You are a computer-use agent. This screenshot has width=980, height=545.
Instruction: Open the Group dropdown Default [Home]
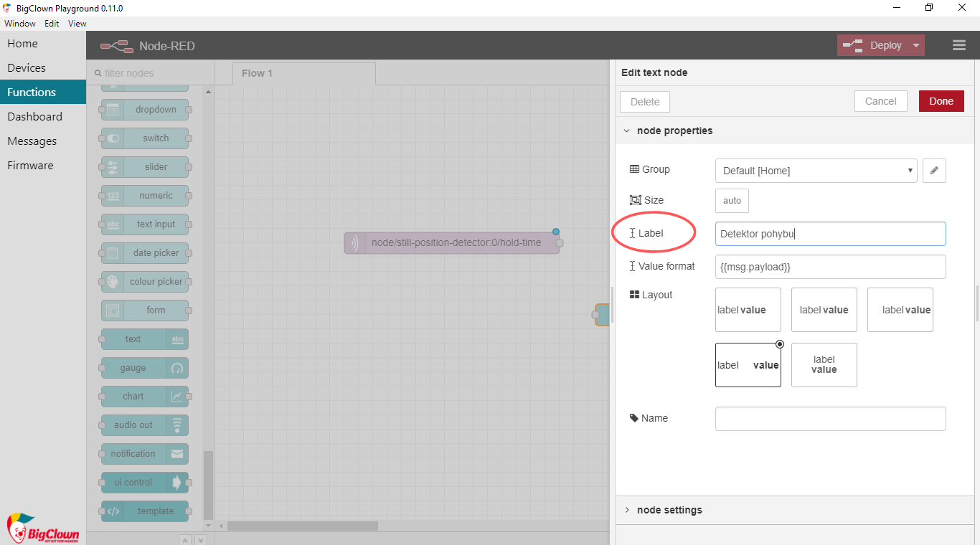pyautogui.click(x=816, y=171)
